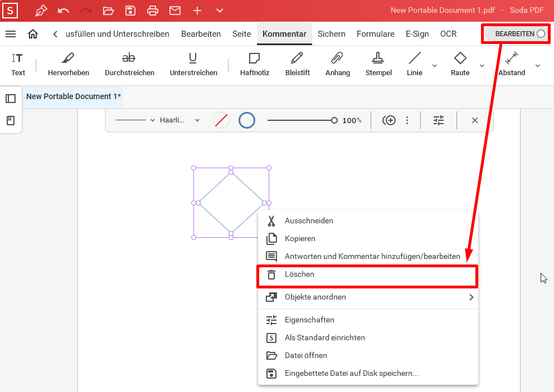
Task: Save the document with the disk icon
Action: pyautogui.click(x=130, y=11)
